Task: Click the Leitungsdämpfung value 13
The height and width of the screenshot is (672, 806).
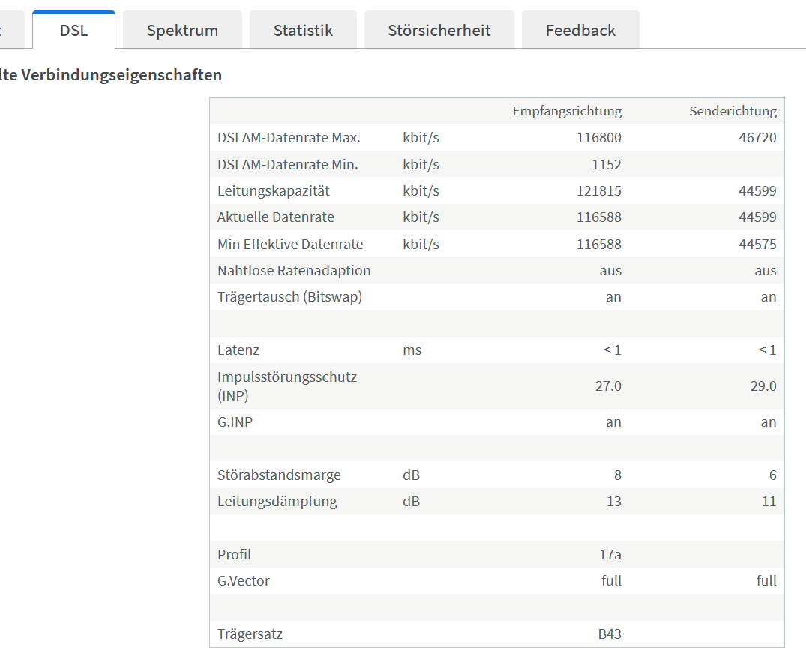Action: [x=614, y=501]
